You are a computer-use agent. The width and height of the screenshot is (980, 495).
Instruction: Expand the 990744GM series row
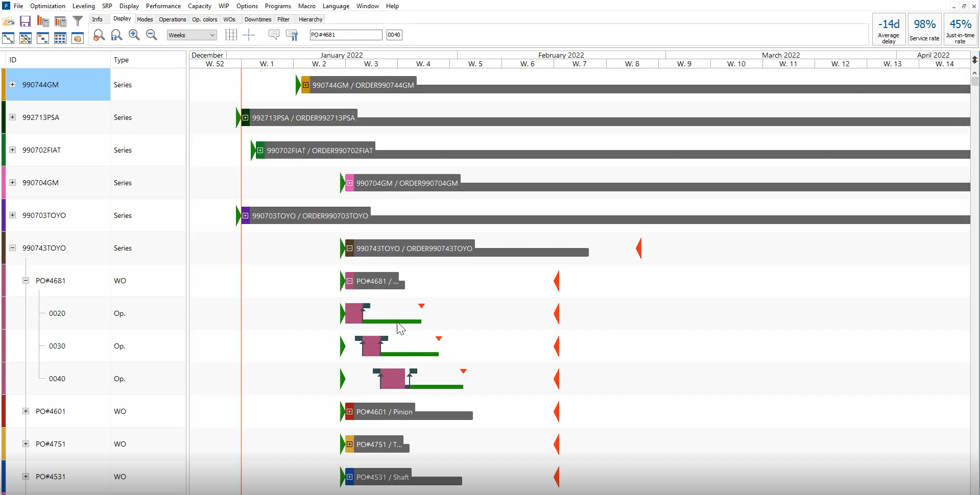[x=12, y=85]
